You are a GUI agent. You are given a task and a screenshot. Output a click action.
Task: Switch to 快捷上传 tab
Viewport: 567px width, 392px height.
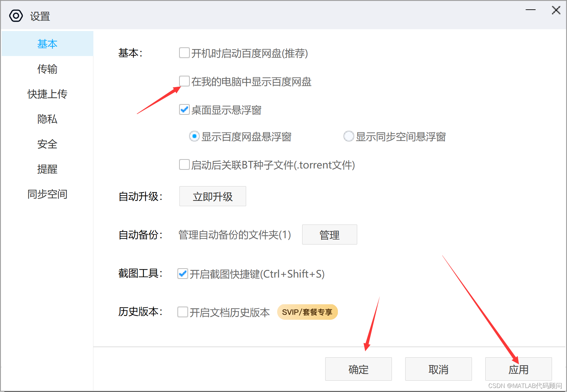(47, 94)
